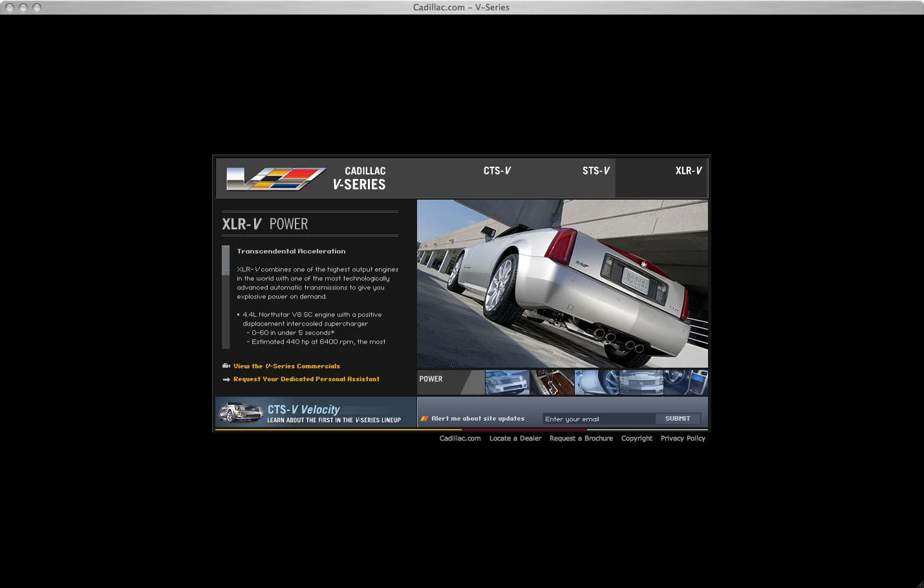This screenshot has height=588, width=924.
Task: Open the front grille car thumbnail
Action: point(508,383)
